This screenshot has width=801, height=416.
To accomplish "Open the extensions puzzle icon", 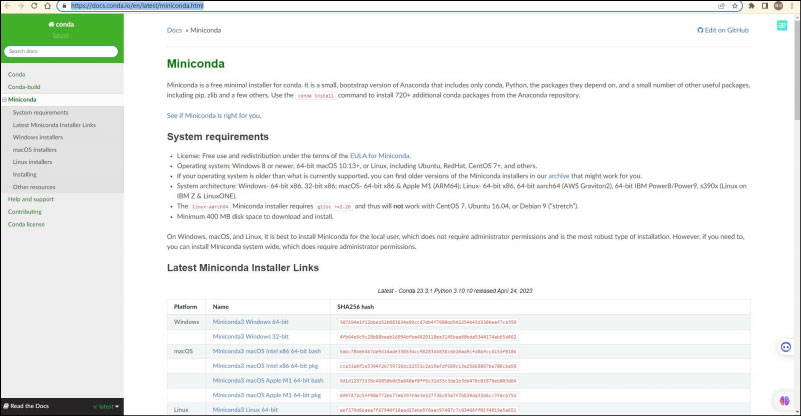I will pyautogui.click(x=751, y=6).
